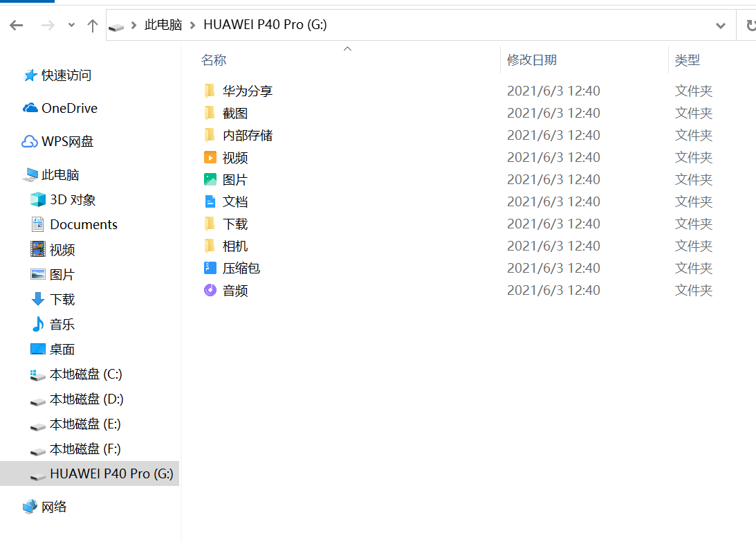Image resolution: width=756 pixels, height=542 pixels.
Task: Open Documents in the sidebar
Action: tap(84, 224)
